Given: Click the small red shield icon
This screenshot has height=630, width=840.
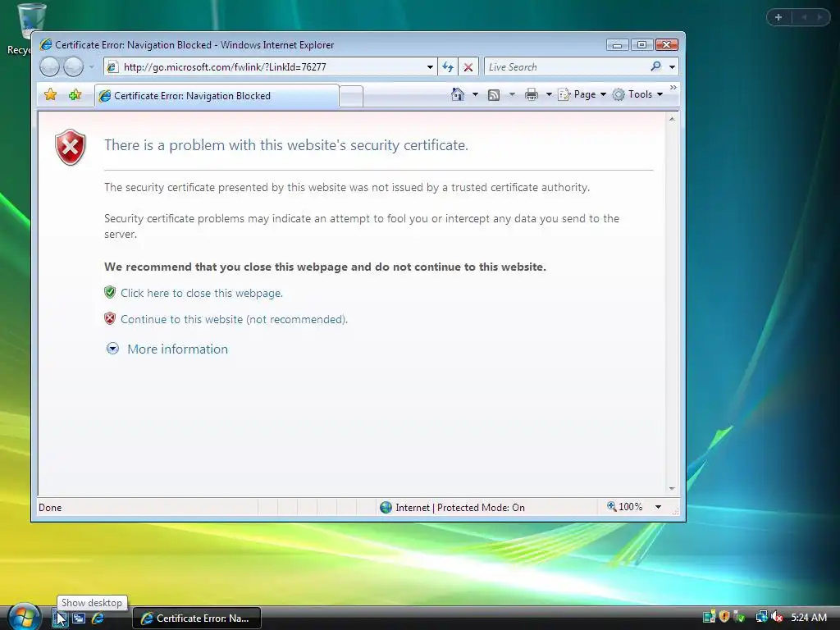Looking at the screenshot, I should 110,318.
